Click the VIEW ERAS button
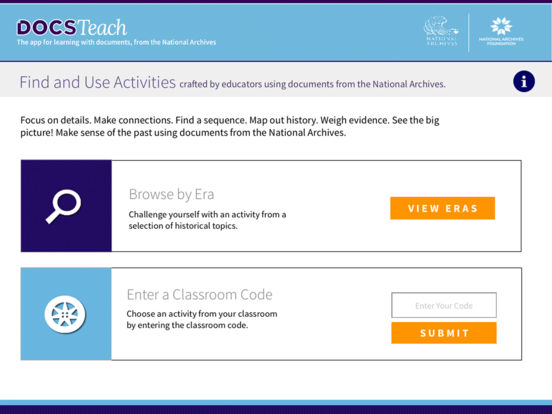 443,208
